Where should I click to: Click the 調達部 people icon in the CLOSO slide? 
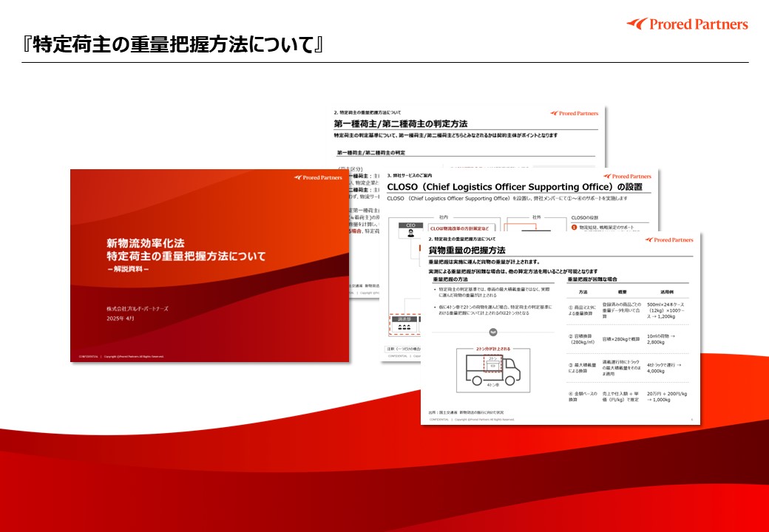tap(404, 328)
